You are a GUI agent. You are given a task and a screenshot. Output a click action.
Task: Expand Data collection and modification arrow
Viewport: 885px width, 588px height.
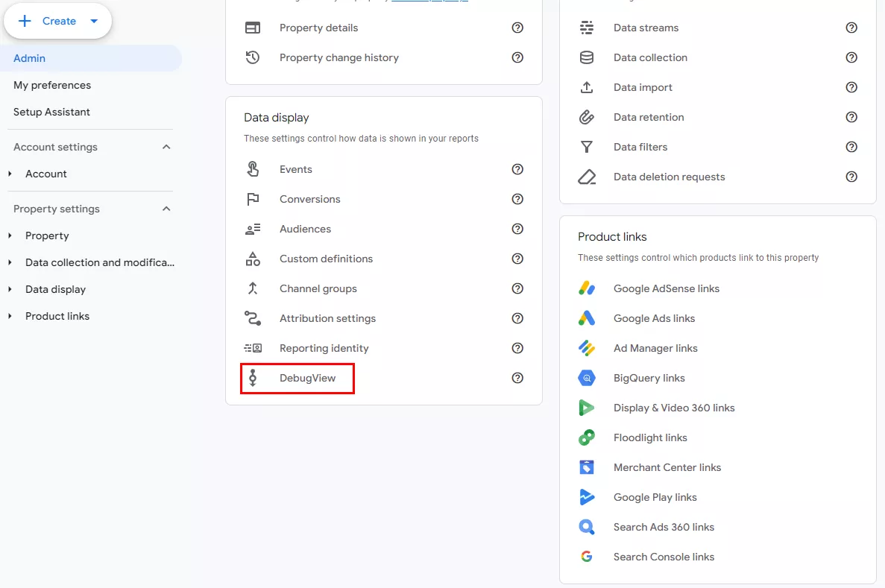coord(10,262)
